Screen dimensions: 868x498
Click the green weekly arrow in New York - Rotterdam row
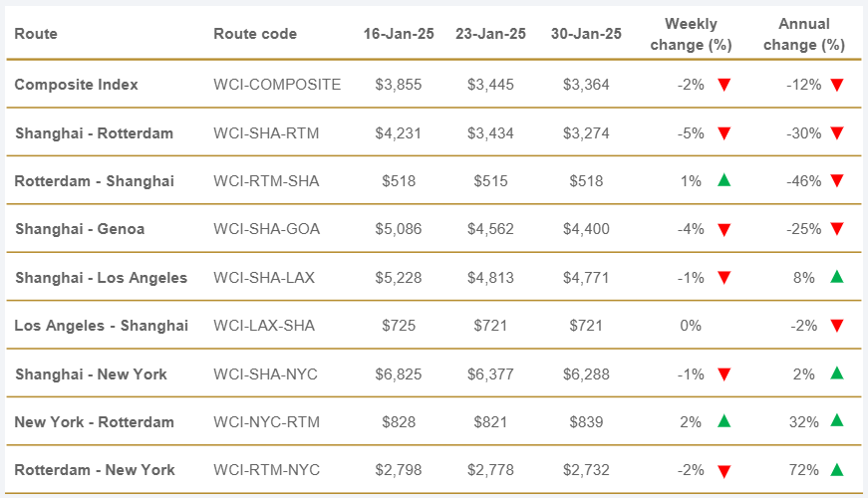pos(724,421)
